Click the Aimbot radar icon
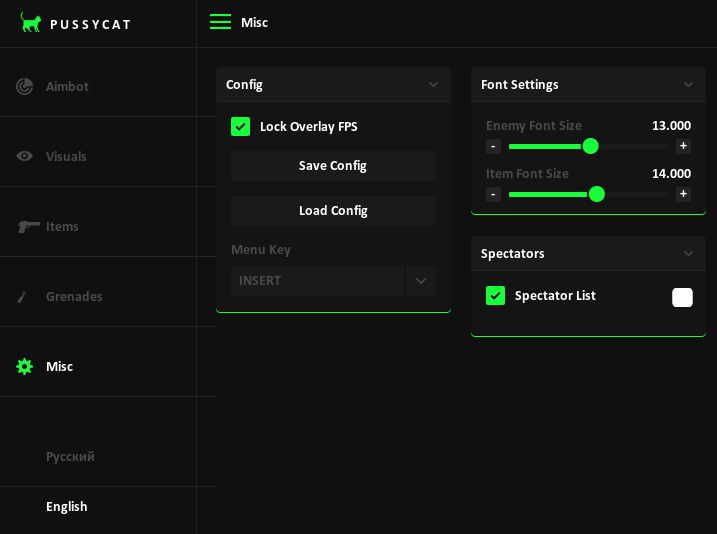Viewport: 717px width, 534px height. [x=24, y=86]
